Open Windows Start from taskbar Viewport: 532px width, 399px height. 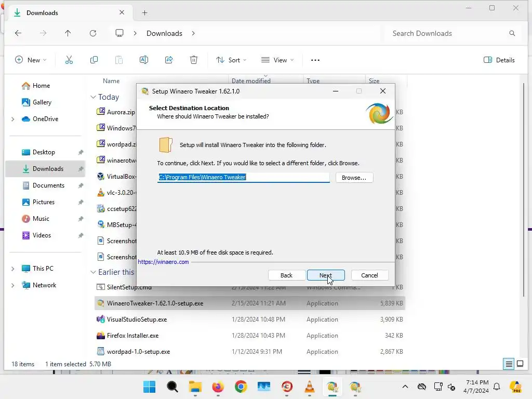tap(149, 387)
